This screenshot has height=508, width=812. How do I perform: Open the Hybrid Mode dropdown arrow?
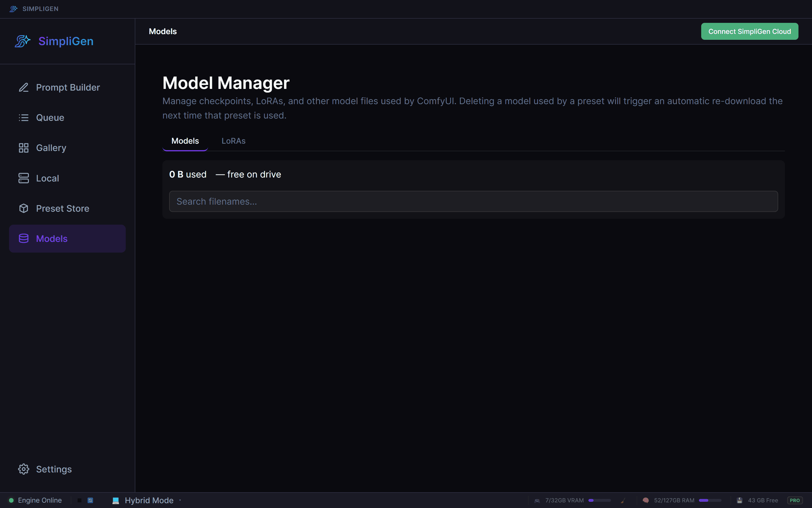[180, 500]
